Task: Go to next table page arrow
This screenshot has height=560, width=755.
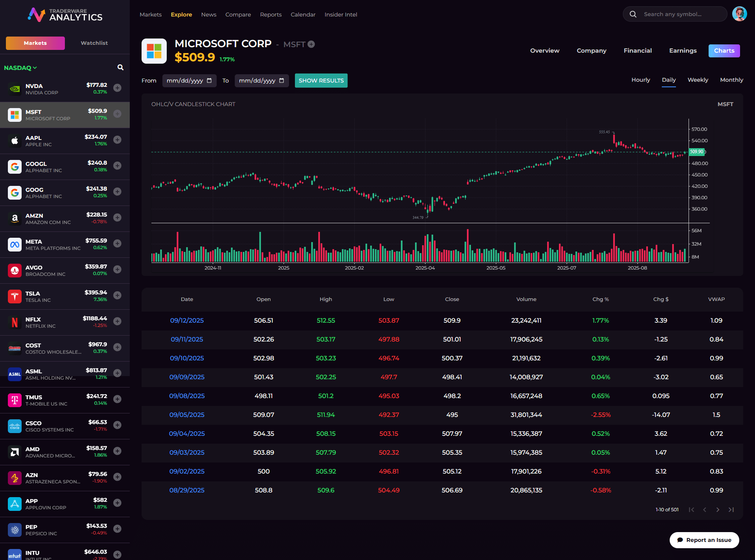Action: (718, 510)
